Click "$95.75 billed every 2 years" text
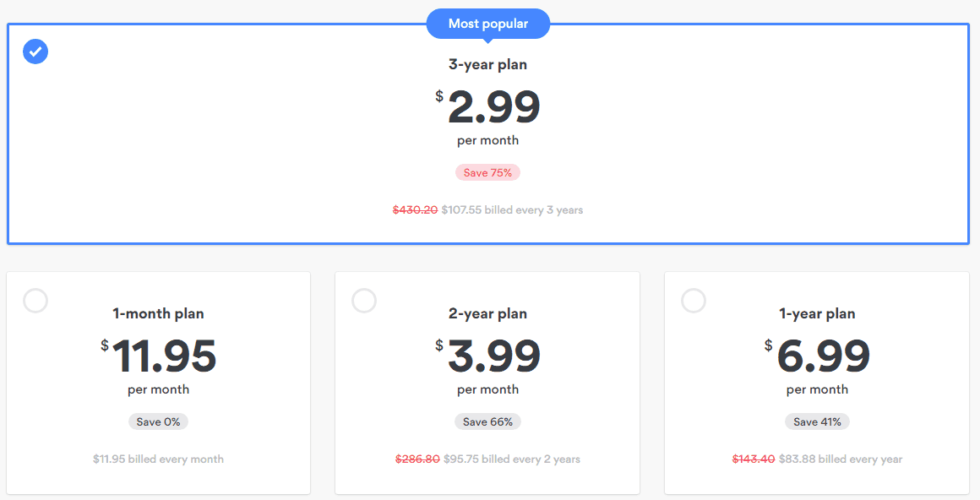Image resolution: width=980 pixels, height=500 pixels. pos(512,459)
